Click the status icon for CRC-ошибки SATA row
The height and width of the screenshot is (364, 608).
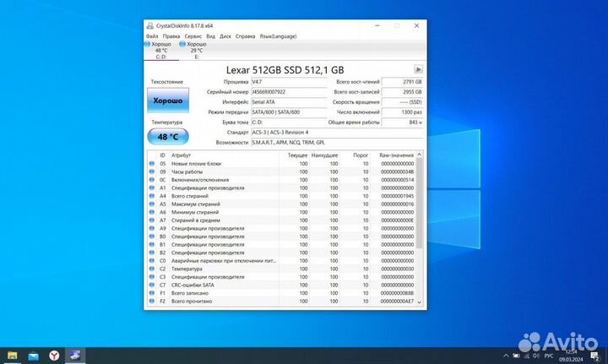[152, 285]
